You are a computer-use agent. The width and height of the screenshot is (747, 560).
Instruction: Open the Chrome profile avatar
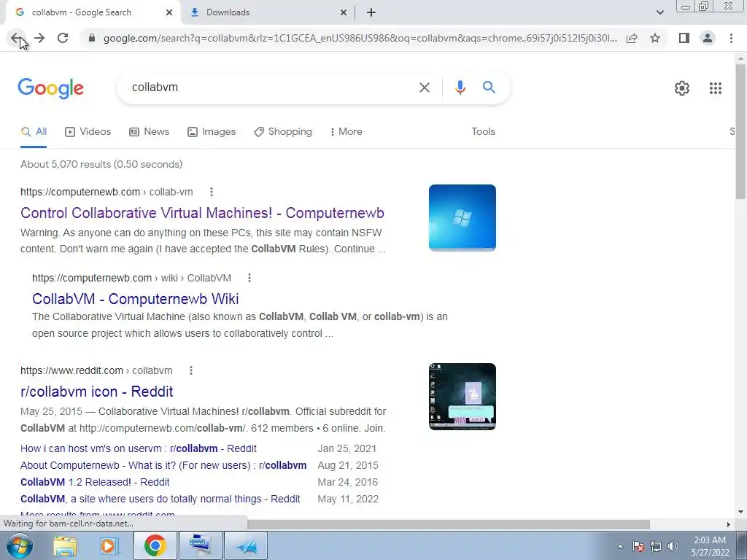pyautogui.click(x=708, y=38)
